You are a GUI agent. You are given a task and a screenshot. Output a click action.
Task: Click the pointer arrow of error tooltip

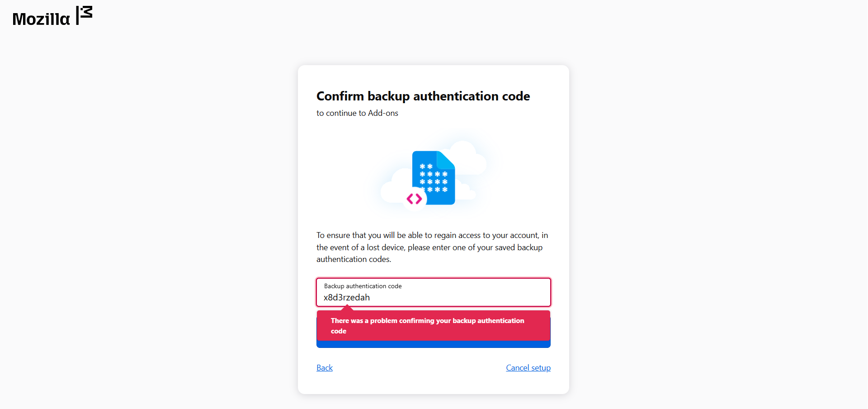pyautogui.click(x=347, y=308)
